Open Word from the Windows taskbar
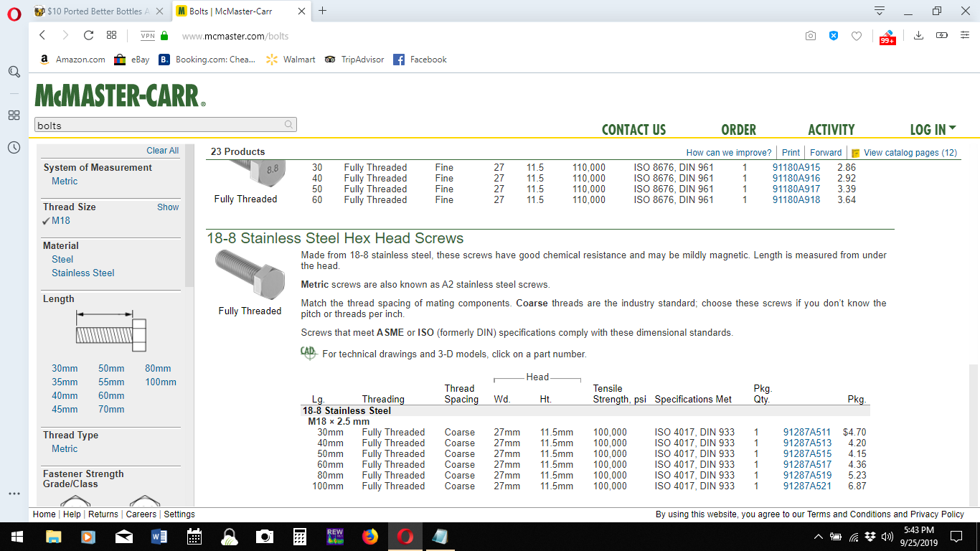The image size is (980, 551). [159, 536]
